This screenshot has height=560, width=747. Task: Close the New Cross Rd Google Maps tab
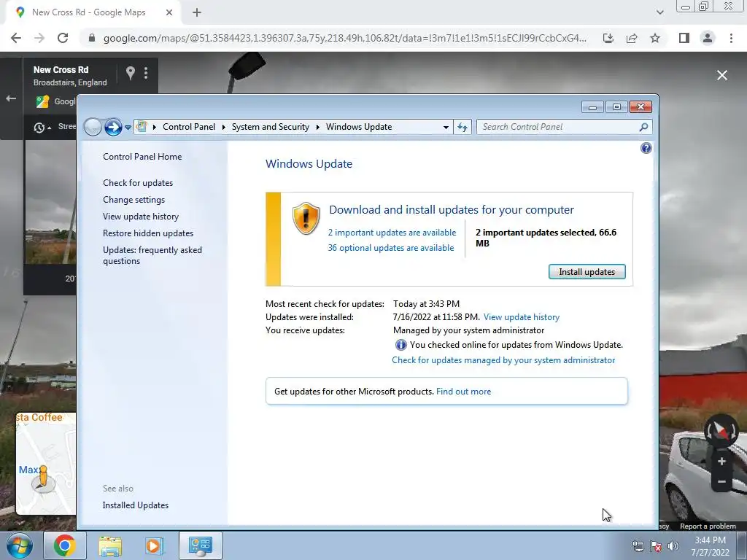169,12
